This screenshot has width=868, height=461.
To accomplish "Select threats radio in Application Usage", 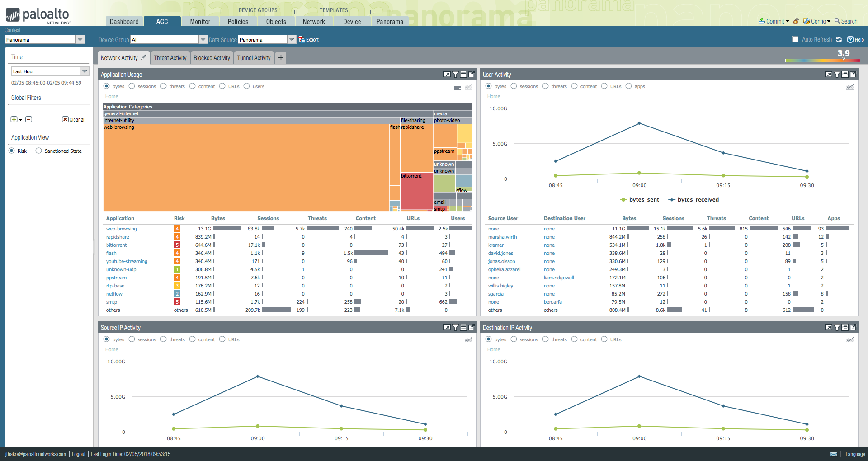I will click(x=164, y=86).
